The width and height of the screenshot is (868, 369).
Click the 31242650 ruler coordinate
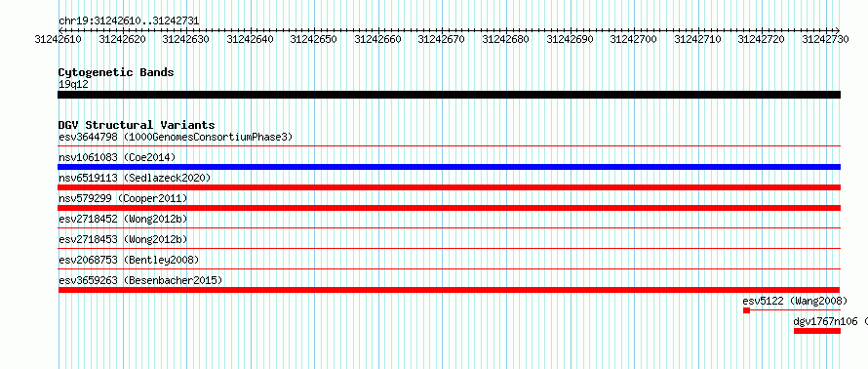tap(314, 39)
